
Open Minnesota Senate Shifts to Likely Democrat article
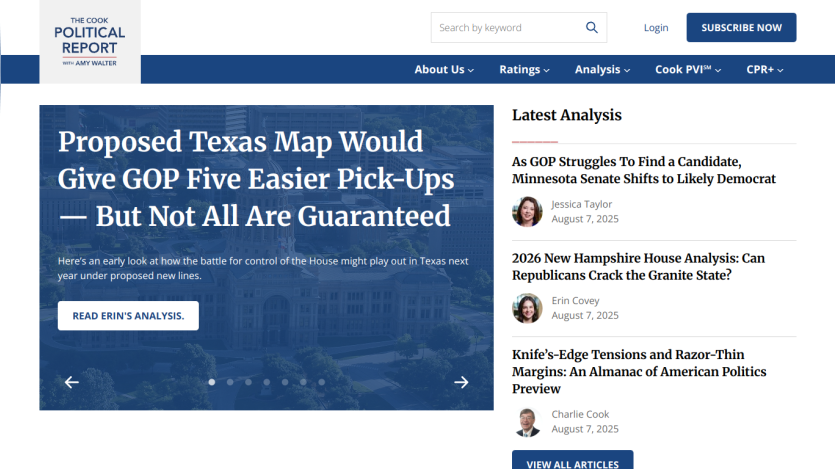(644, 170)
